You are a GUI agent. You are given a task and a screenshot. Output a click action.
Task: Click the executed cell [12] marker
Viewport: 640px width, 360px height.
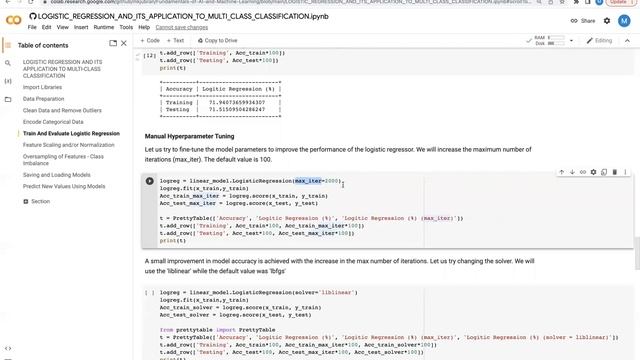pyautogui.click(x=150, y=56)
